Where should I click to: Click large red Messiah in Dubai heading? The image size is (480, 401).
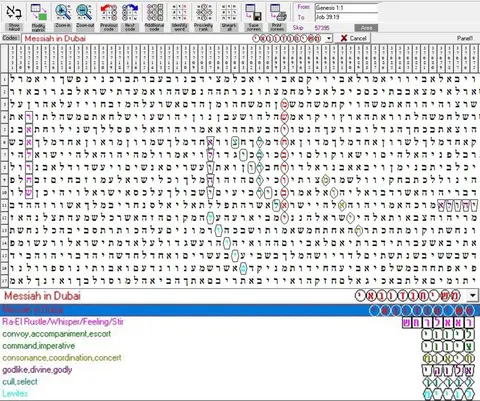coord(42,296)
